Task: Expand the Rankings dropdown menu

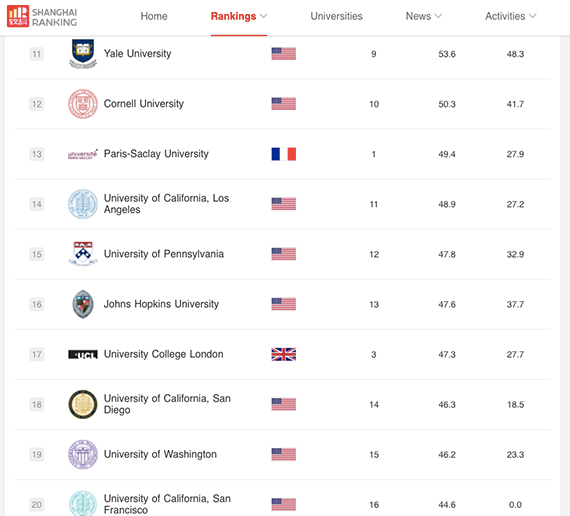Action: tap(239, 16)
